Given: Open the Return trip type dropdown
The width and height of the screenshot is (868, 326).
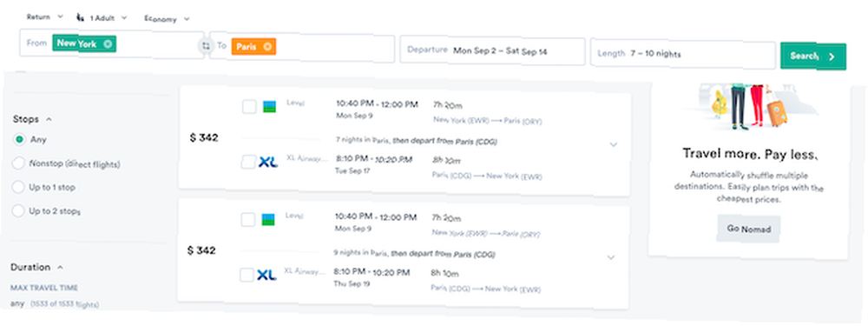Looking at the screenshot, I should (45, 17).
